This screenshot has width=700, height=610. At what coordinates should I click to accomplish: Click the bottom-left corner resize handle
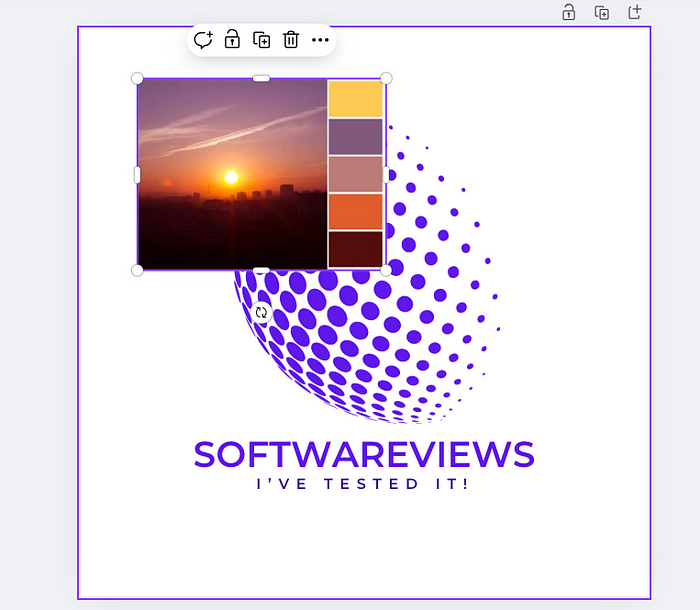click(137, 270)
